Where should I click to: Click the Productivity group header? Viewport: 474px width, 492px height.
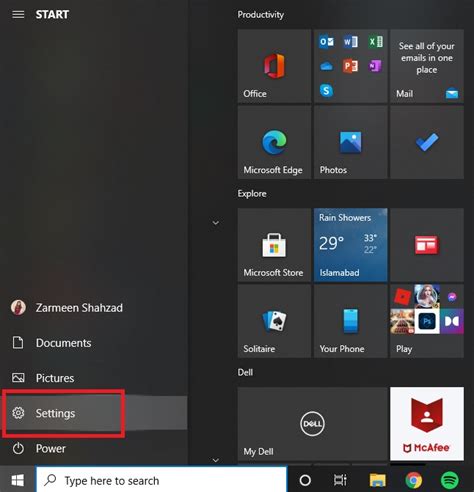[x=261, y=15]
